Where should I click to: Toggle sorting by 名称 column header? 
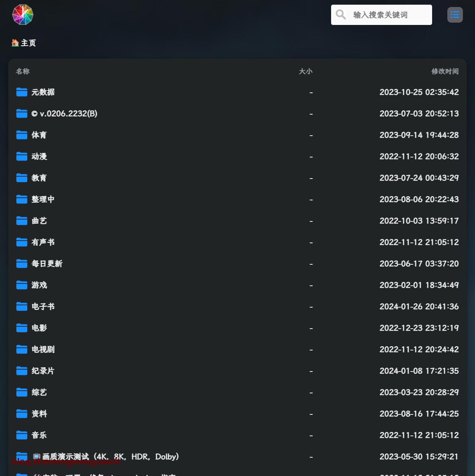click(22, 71)
